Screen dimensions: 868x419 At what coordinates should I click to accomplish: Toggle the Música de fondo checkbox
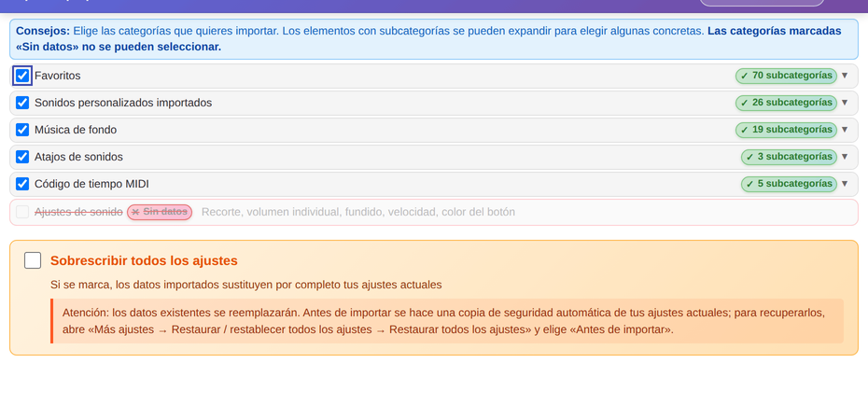tap(22, 130)
